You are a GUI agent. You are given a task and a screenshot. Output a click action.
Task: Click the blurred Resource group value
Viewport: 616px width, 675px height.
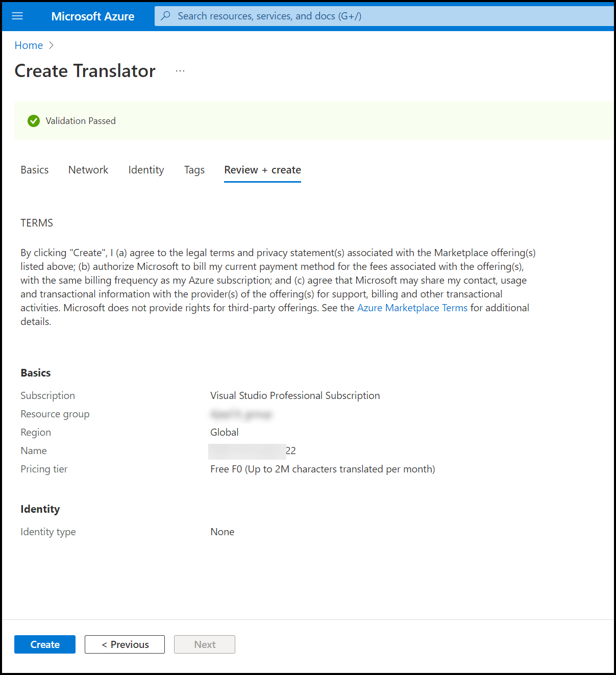click(x=241, y=414)
